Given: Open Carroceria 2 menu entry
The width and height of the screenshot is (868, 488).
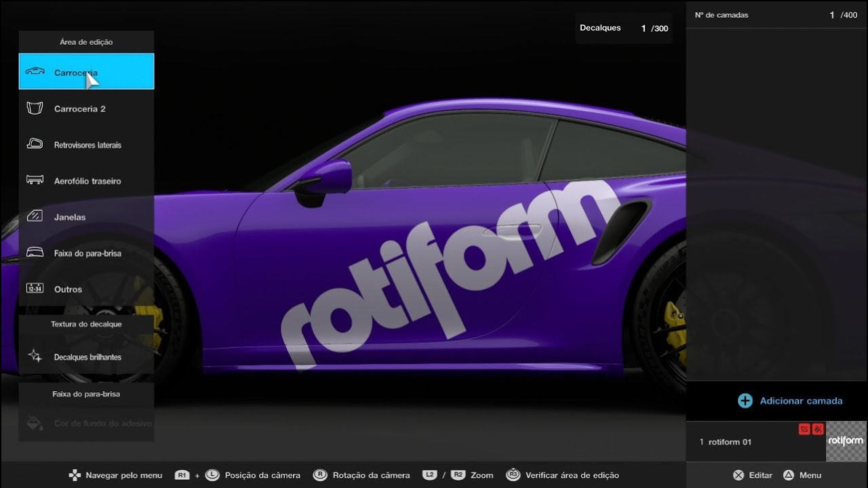Looking at the screenshot, I should pyautogui.click(x=86, y=108).
